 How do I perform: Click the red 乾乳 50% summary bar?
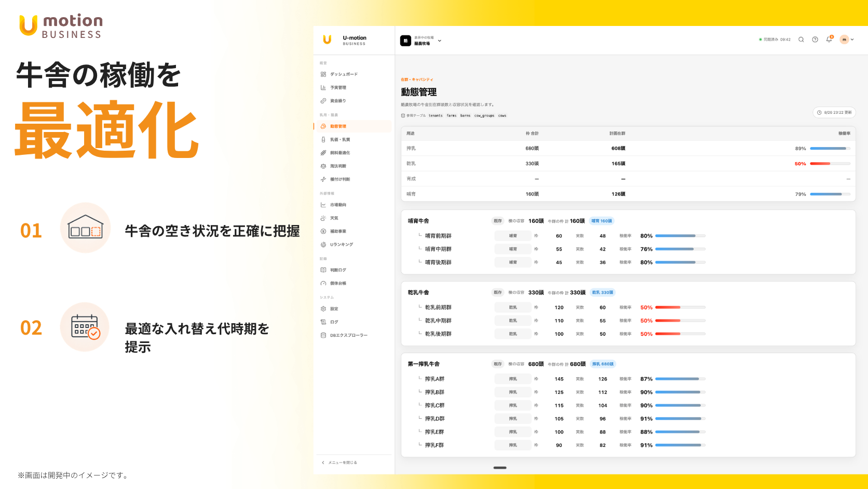[830, 164]
